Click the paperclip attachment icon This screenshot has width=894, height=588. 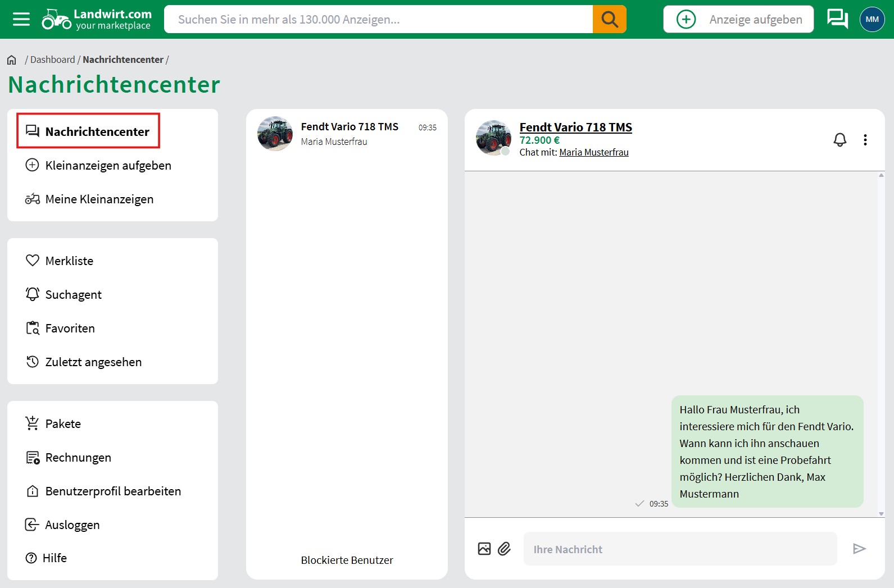point(504,549)
